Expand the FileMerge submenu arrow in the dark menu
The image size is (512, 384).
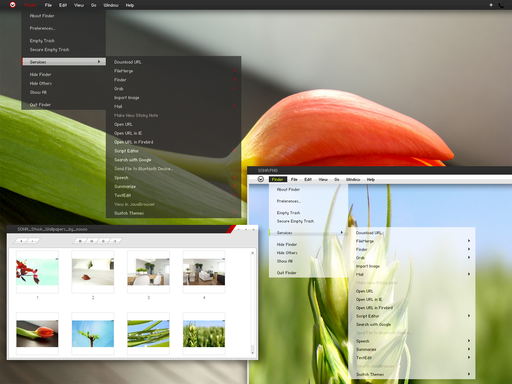pyautogui.click(x=235, y=71)
